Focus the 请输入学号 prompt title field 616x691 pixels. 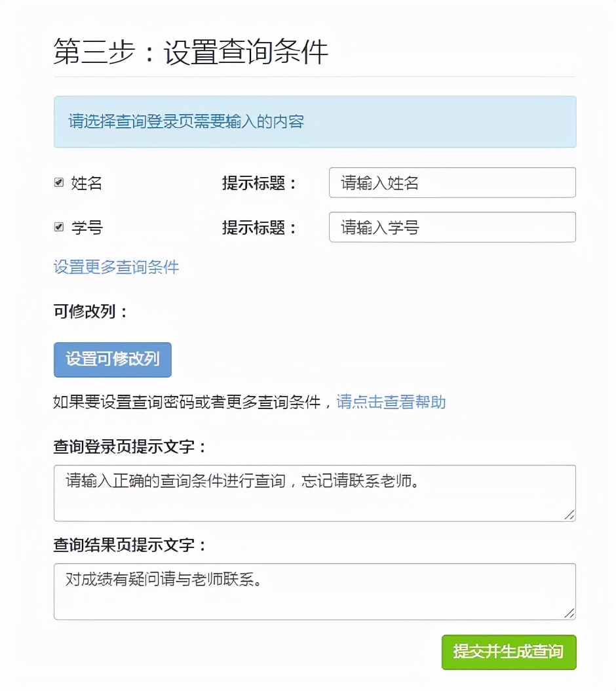pyautogui.click(x=452, y=227)
